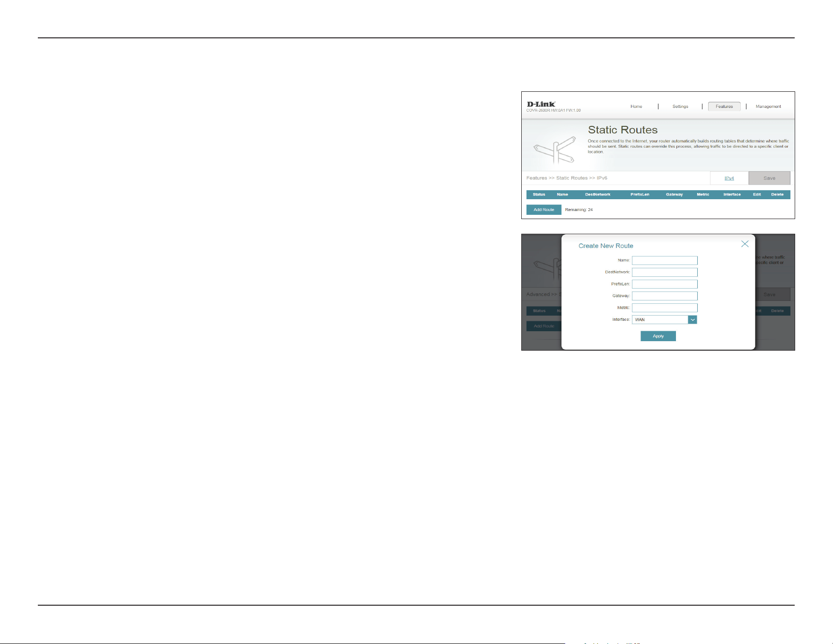Click the Apply button in dialog
This screenshot has width=833, height=644.
[658, 336]
